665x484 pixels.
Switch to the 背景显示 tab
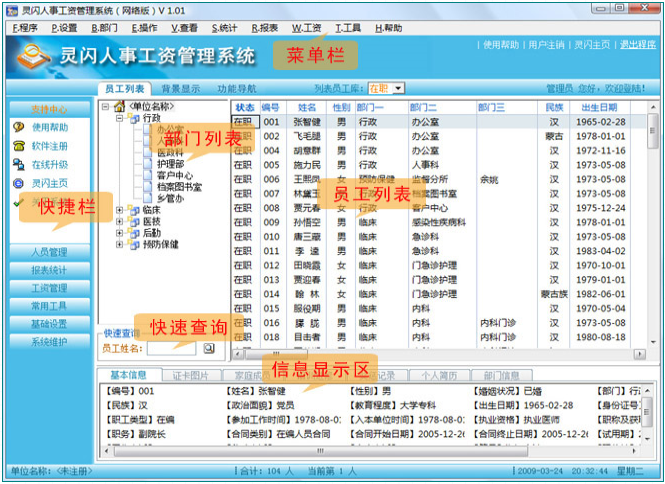click(x=181, y=89)
